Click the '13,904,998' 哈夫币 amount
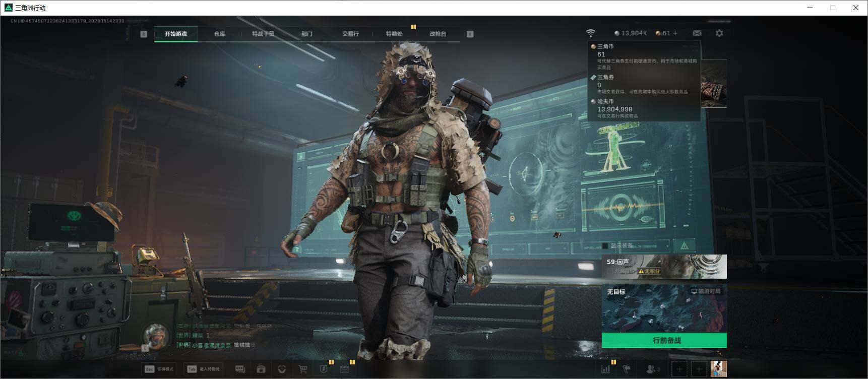This screenshot has height=379, width=868. point(614,109)
